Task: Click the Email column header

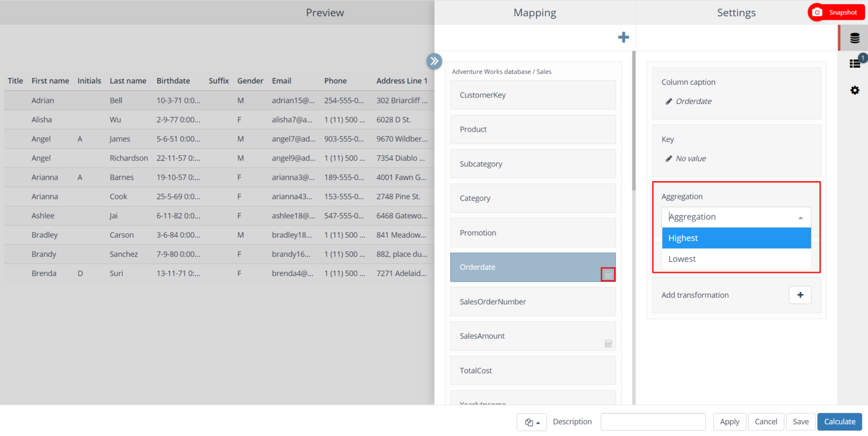Action: (x=281, y=81)
